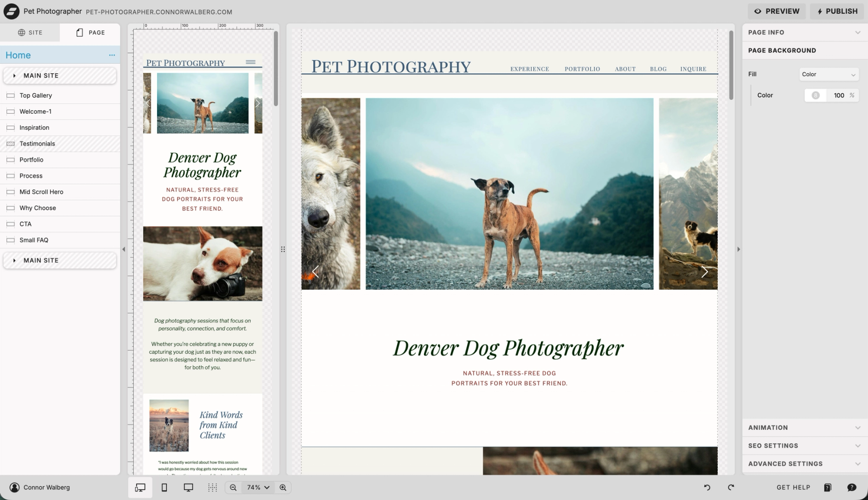
Task: Switch to desktop-only view
Action: [x=188, y=488]
